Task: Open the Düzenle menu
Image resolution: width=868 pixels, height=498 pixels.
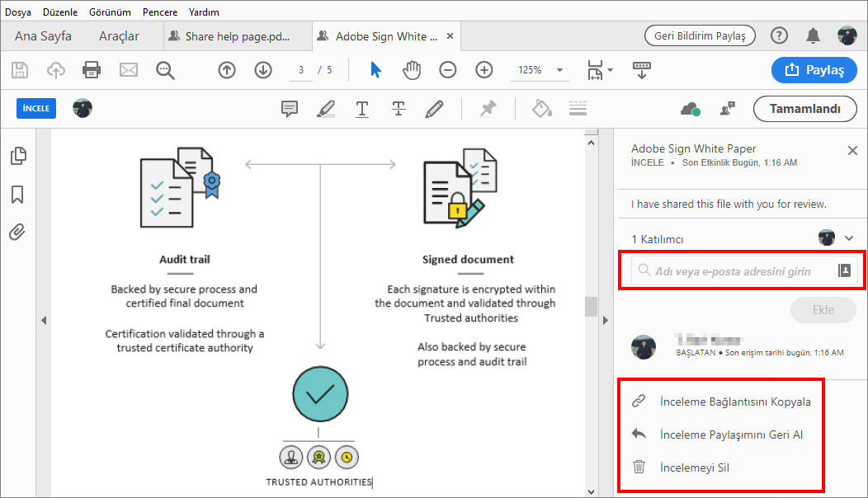Action: (x=59, y=12)
